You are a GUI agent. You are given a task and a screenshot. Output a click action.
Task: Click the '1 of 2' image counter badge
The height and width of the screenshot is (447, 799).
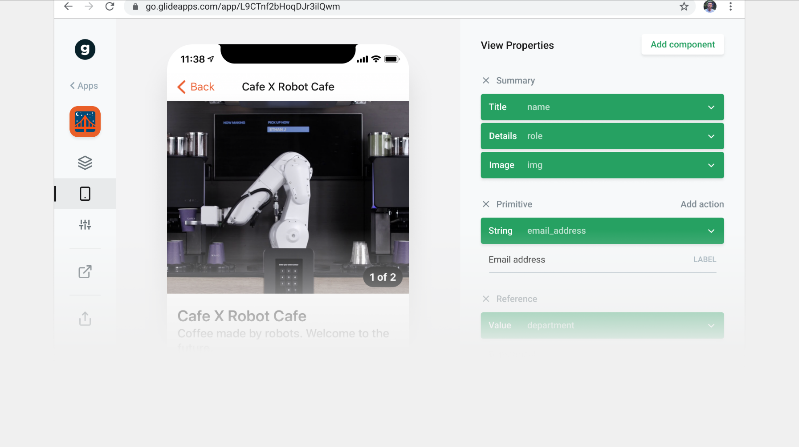[x=383, y=277]
